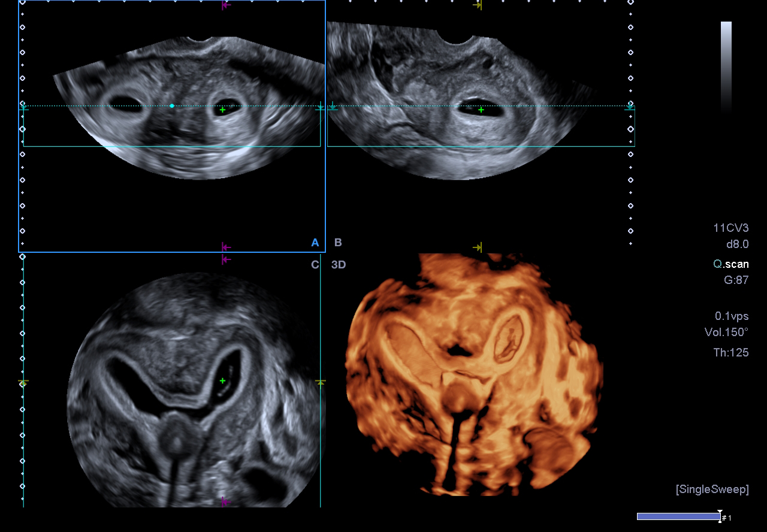Select plane label A
The height and width of the screenshot is (532, 767).
315,243
